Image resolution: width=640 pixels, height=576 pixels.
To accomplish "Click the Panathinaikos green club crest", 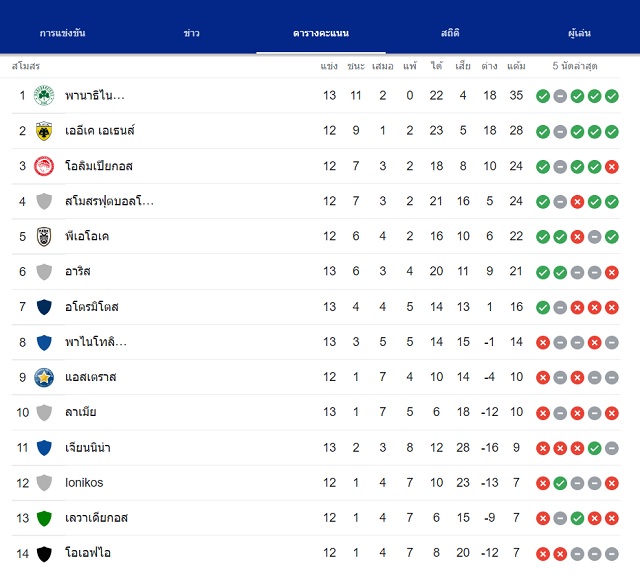I will (44, 96).
